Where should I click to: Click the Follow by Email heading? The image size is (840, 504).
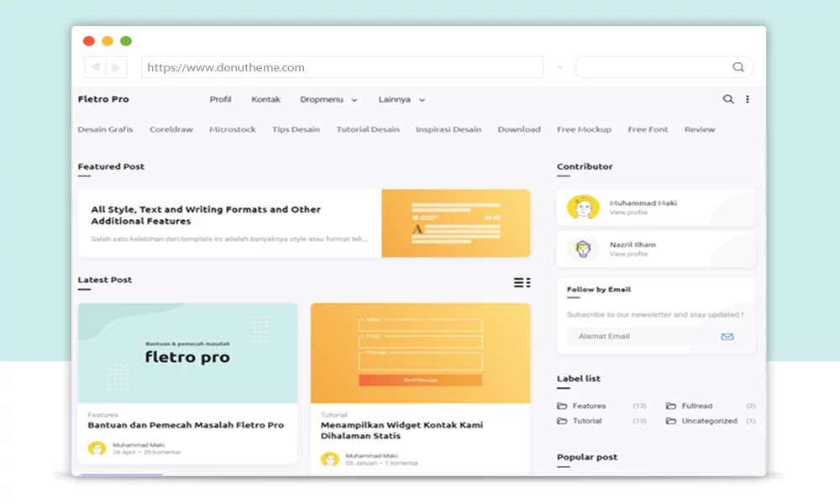pyautogui.click(x=599, y=289)
